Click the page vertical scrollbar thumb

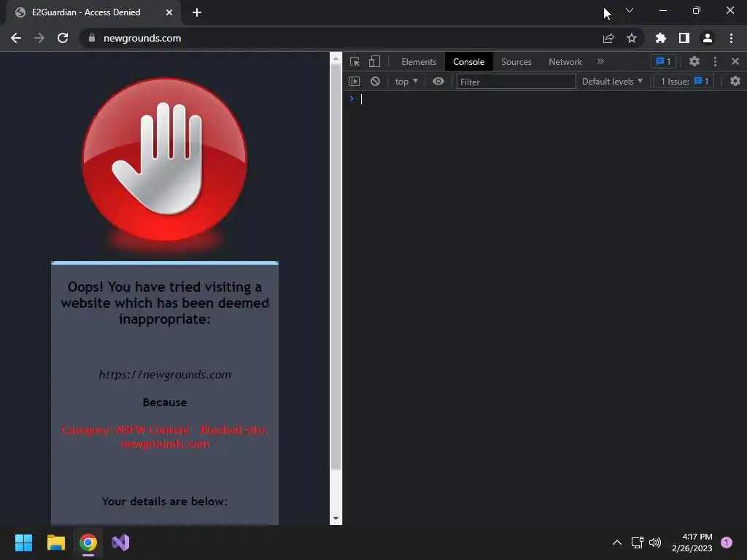pyautogui.click(x=336, y=268)
